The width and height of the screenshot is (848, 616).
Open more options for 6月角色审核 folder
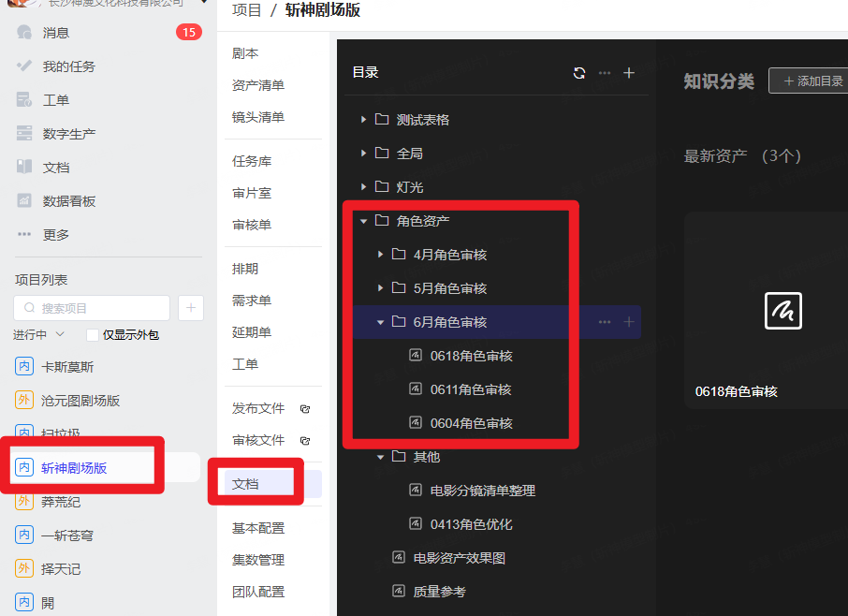tap(605, 322)
